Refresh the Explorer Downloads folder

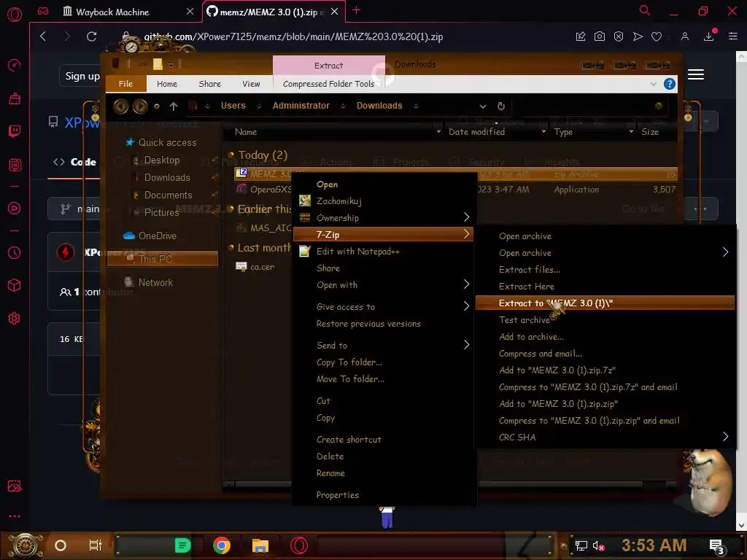tap(500, 106)
